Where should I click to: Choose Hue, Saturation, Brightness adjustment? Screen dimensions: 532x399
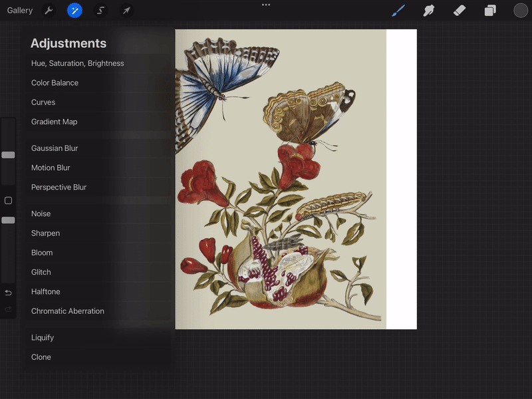78,64
